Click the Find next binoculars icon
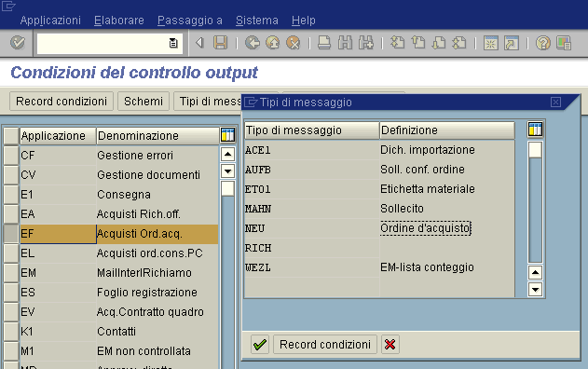 (x=365, y=43)
